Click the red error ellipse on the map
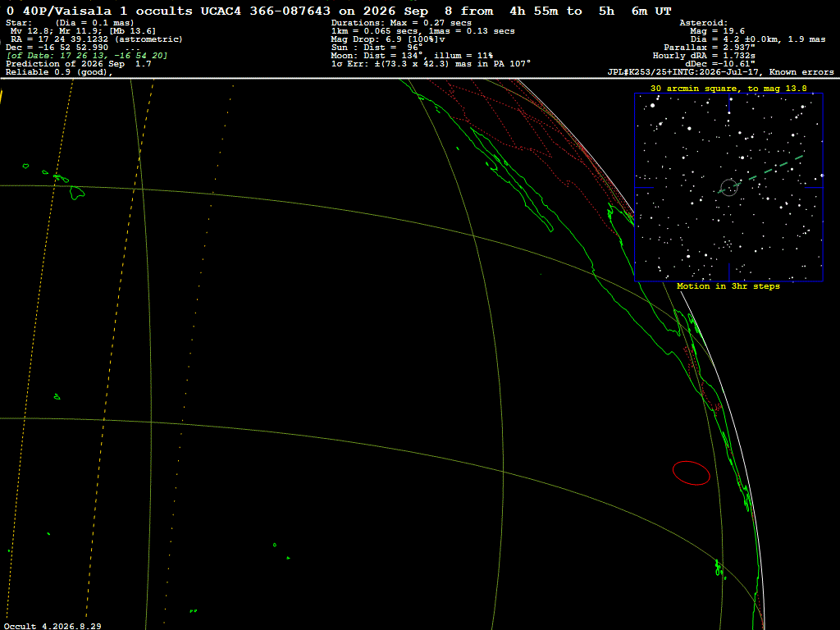Image resolution: width=840 pixels, height=630 pixels. click(691, 472)
